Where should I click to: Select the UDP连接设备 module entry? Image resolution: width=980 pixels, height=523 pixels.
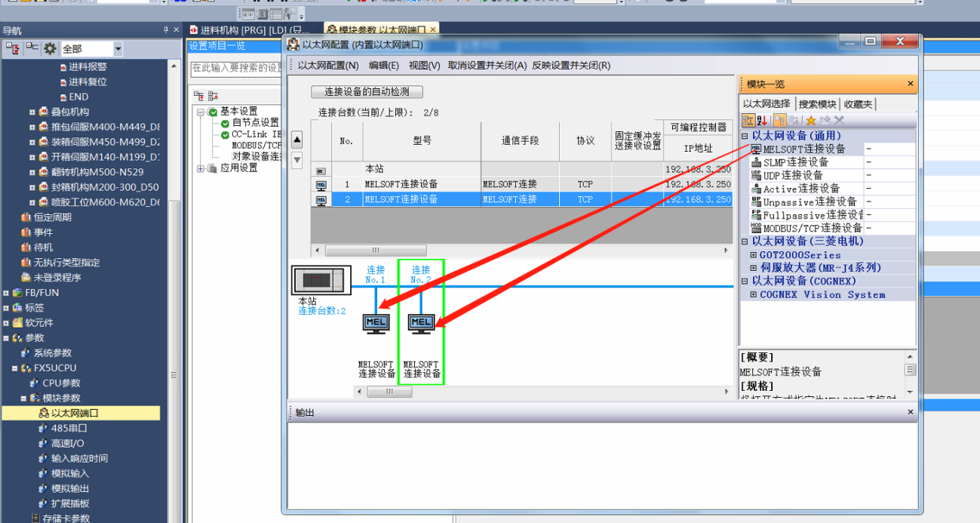(792, 175)
